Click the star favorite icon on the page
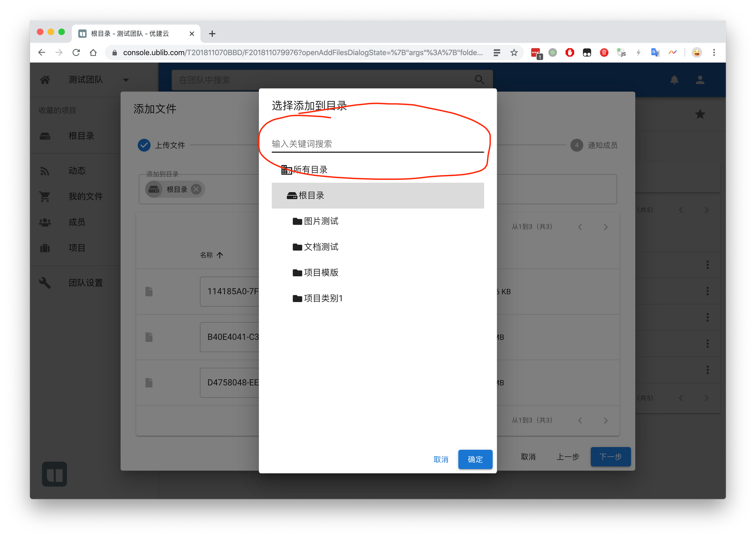The image size is (756, 539). [700, 114]
